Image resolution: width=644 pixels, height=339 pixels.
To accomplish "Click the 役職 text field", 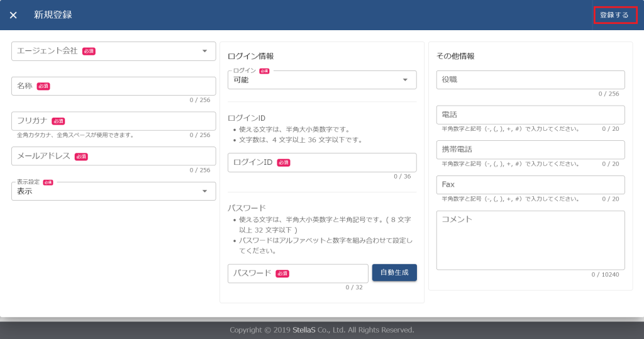I will 530,80.
